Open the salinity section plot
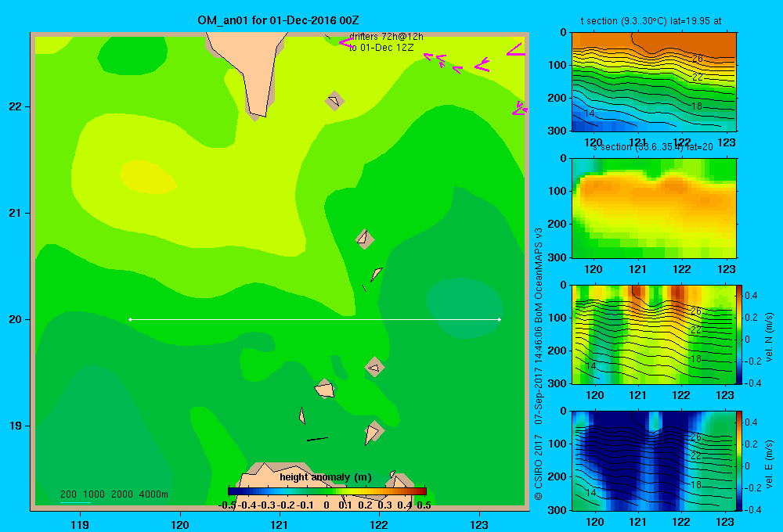The height and width of the screenshot is (532, 783). [x=654, y=208]
